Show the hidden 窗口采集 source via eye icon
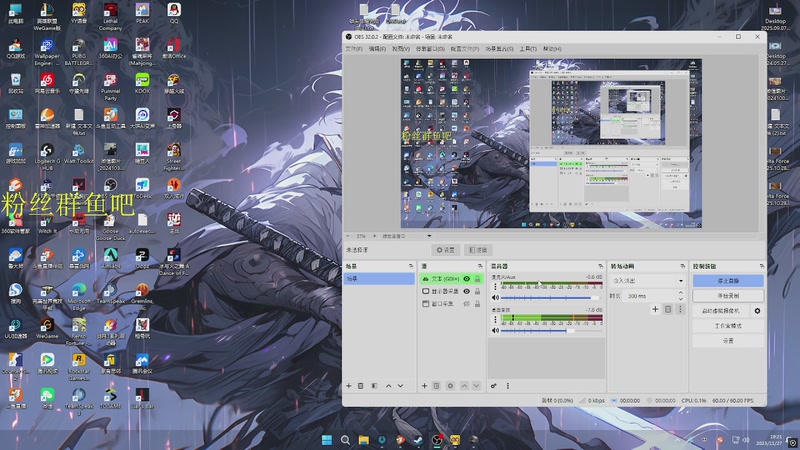The image size is (800, 450). [466, 304]
